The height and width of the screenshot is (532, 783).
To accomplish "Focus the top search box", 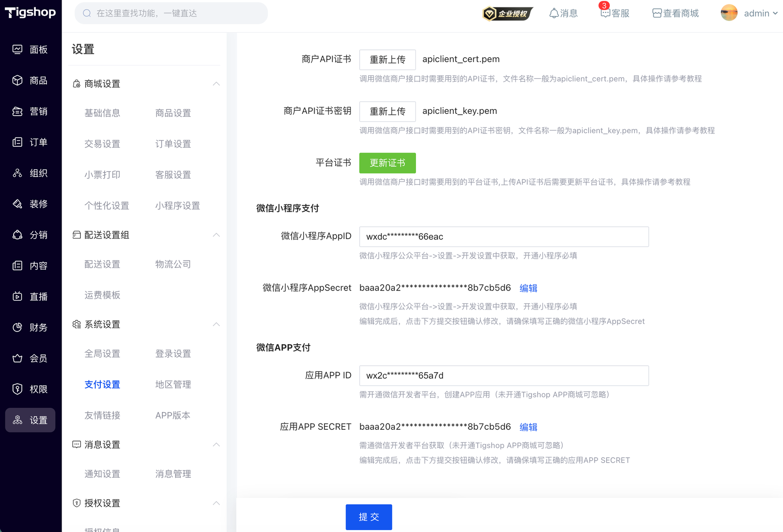I will [171, 13].
